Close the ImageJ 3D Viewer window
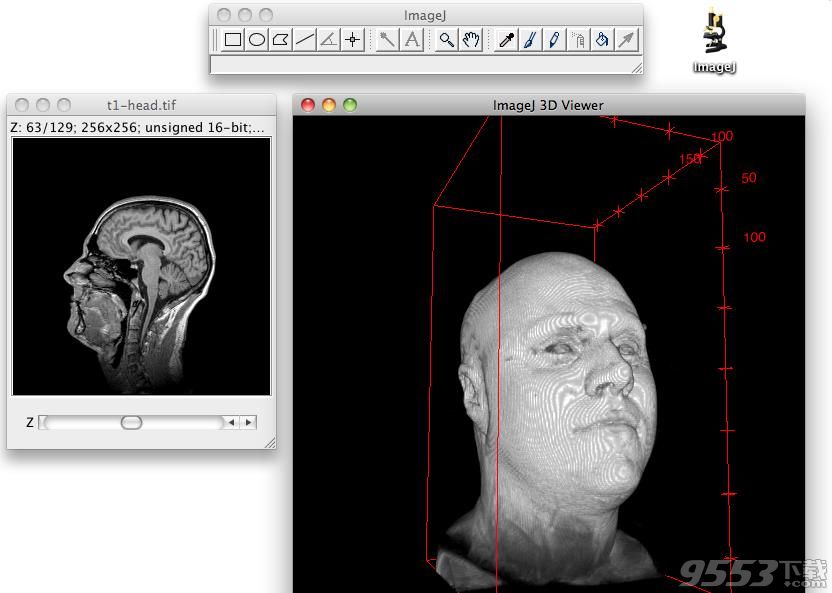This screenshot has height=593, width=832. click(x=308, y=105)
